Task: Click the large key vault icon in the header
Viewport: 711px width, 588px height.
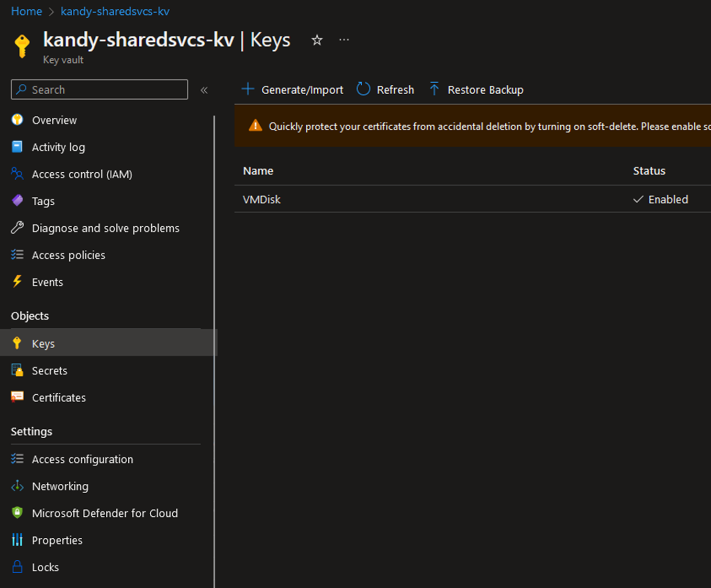Action: click(22, 46)
